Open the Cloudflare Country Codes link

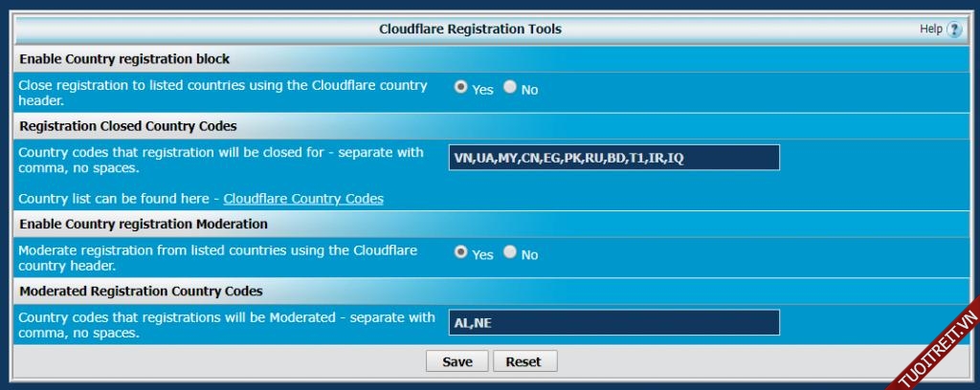303,199
